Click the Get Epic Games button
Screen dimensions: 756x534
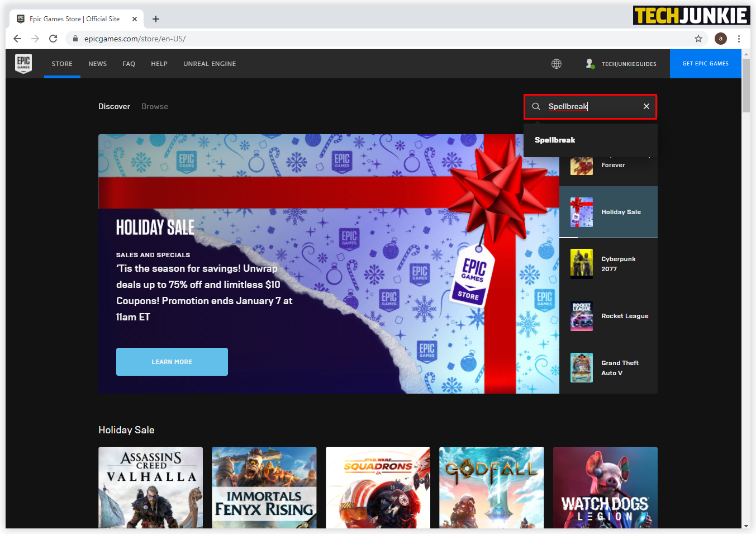(705, 64)
